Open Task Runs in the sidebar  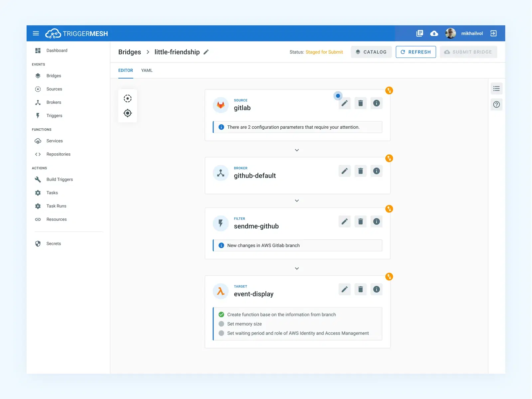[x=57, y=206]
